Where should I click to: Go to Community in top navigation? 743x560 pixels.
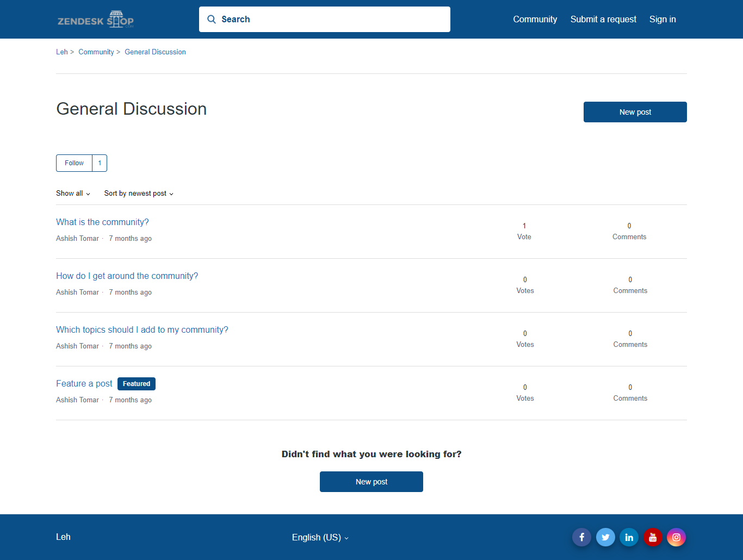pos(535,20)
